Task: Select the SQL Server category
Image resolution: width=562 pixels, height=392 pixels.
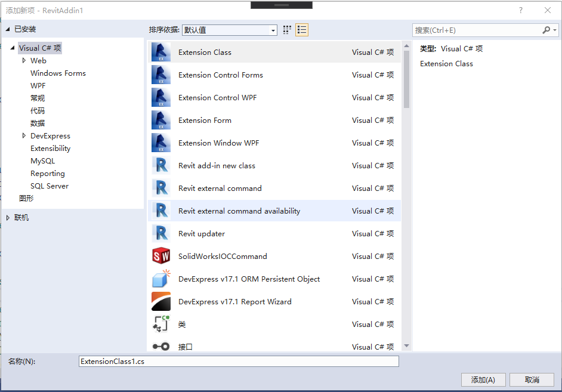Action: (50, 186)
